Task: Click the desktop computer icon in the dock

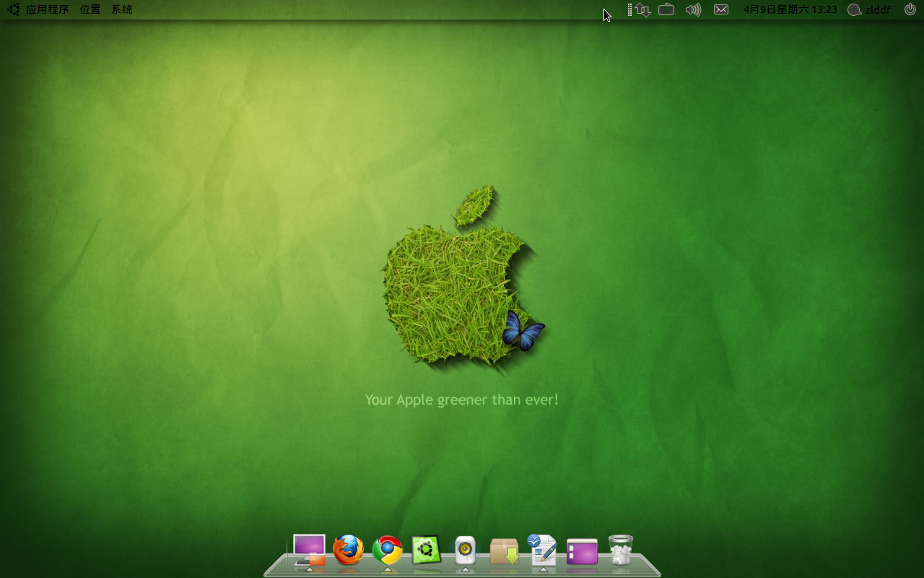Action: (309, 551)
